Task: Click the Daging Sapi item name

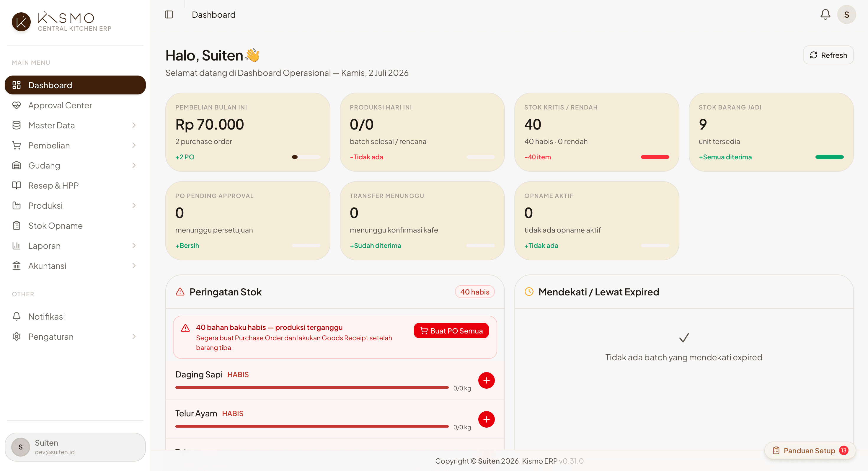Action: pyautogui.click(x=199, y=374)
